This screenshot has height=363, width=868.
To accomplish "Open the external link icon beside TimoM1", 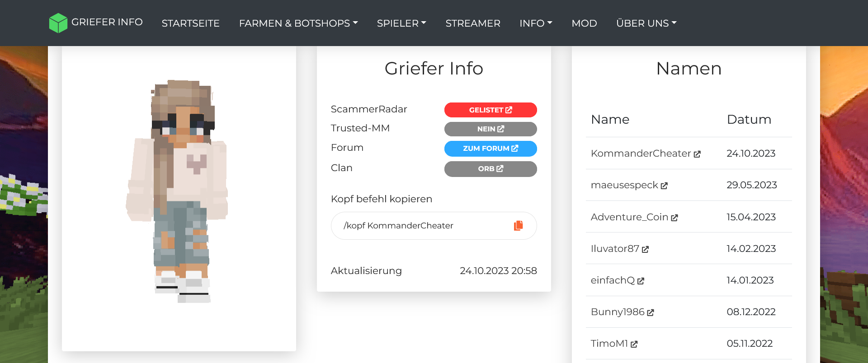I will pos(634,344).
